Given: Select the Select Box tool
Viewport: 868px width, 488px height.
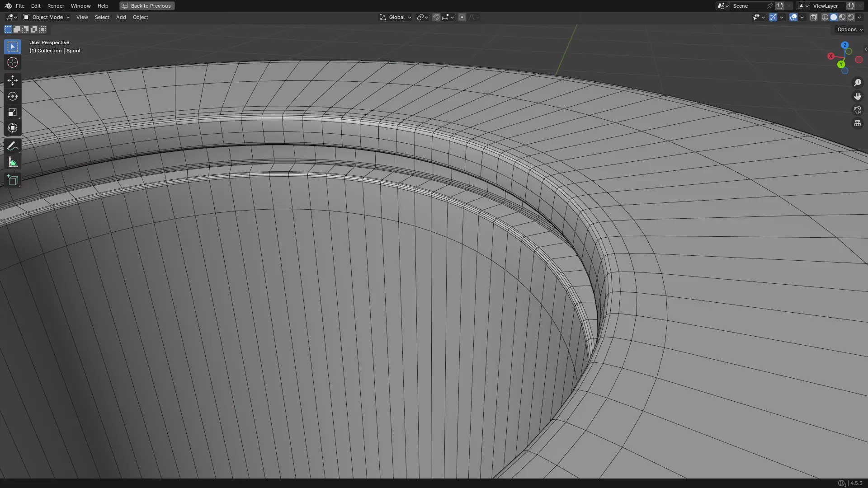Looking at the screenshot, I should tap(13, 47).
